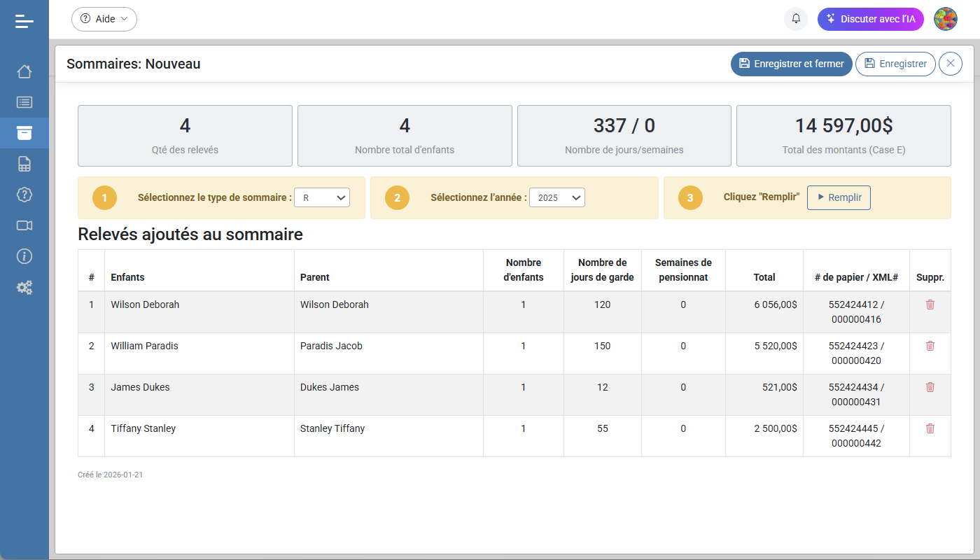The image size is (980, 560).
Task: Click the user profile avatar
Action: pos(946,19)
